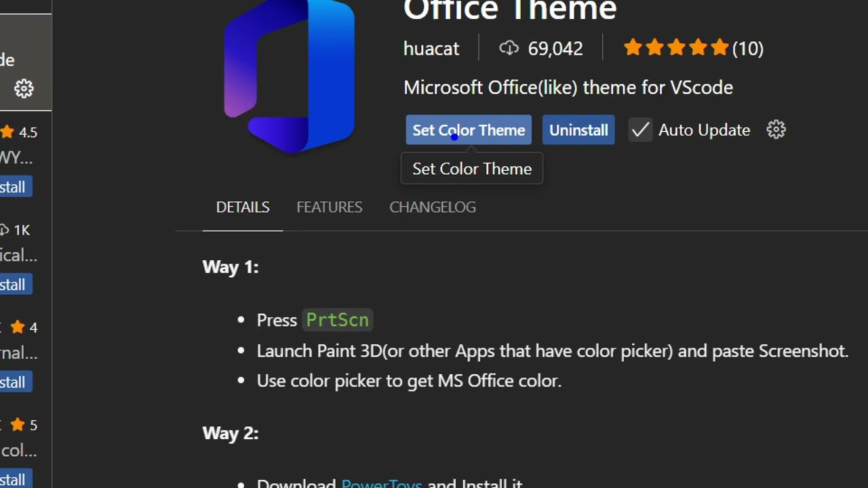Image resolution: width=868 pixels, height=488 pixels.
Task: Open the huacat publisher link
Action: 431,48
